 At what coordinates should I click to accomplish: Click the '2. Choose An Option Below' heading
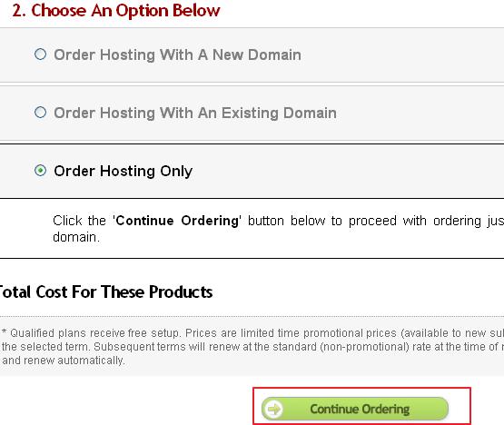point(116,11)
